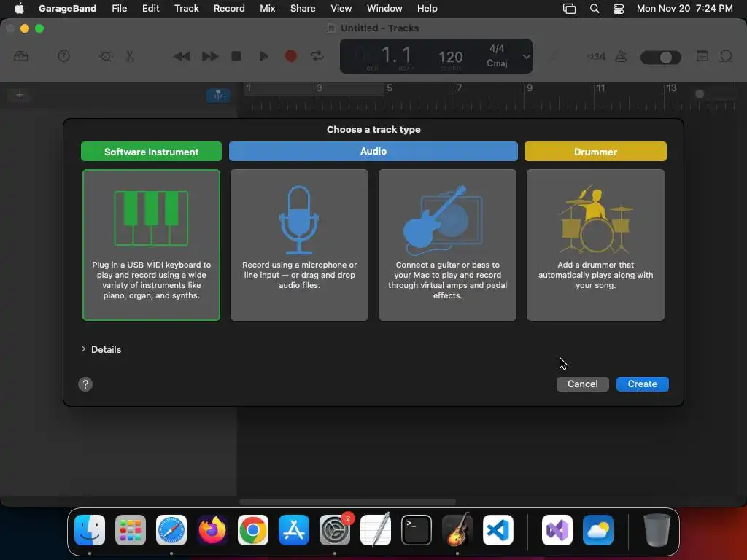
Task: Open the Record menu
Action: pyautogui.click(x=229, y=8)
